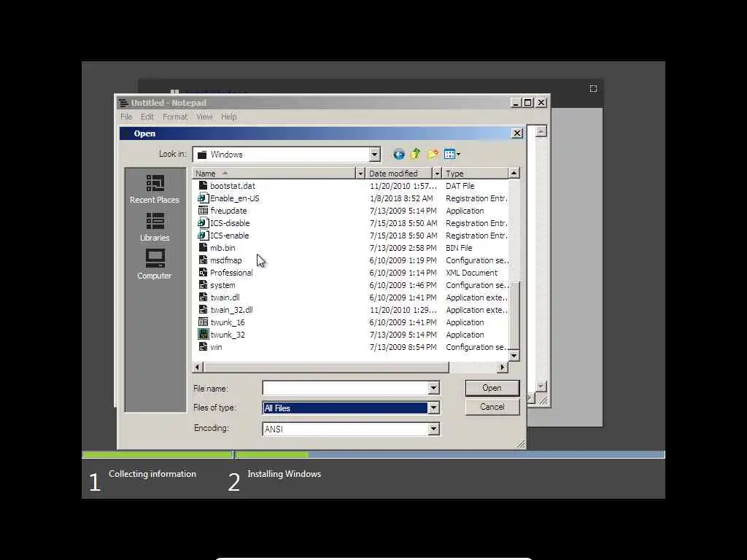
Task: Select msdfmap configuration file icon
Action: (203, 260)
